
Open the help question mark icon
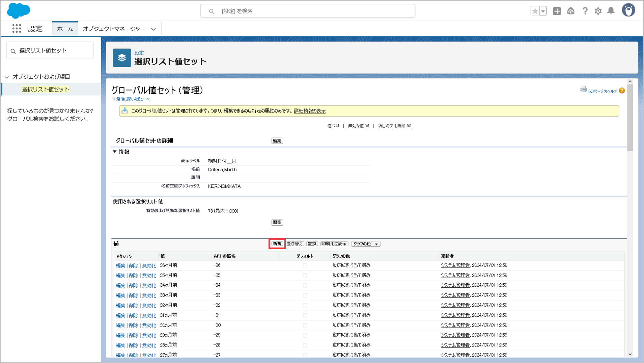pyautogui.click(x=585, y=11)
